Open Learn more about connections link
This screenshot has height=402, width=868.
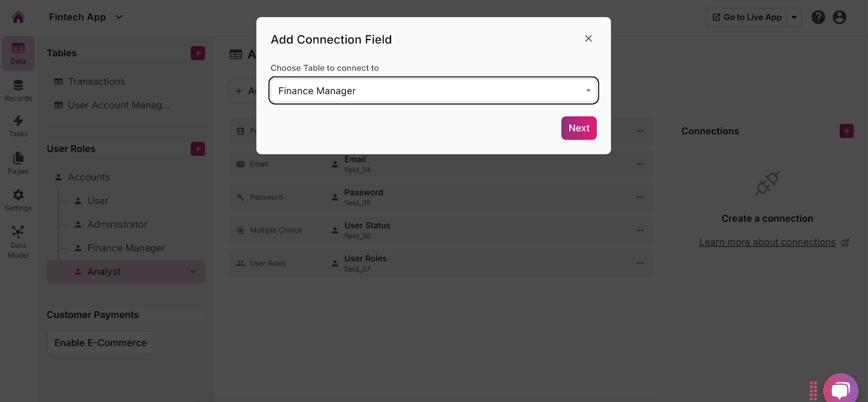[767, 243]
